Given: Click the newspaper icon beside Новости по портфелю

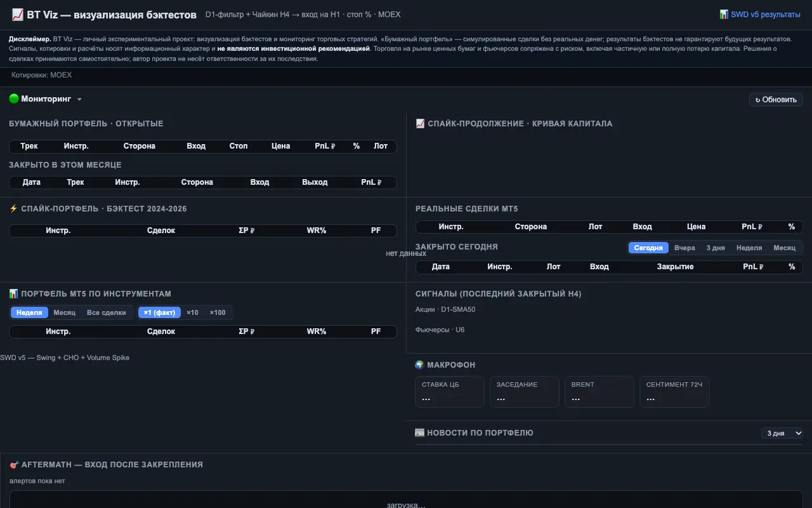Looking at the screenshot, I should [419, 432].
